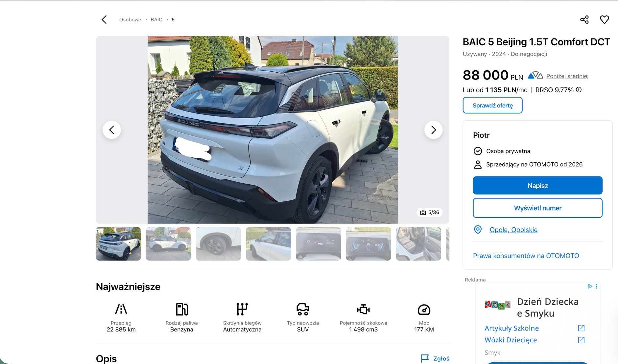Viewport: 618px width, 364px height.
Task: Open photo counter 5/36 camera badge
Action: click(430, 213)
